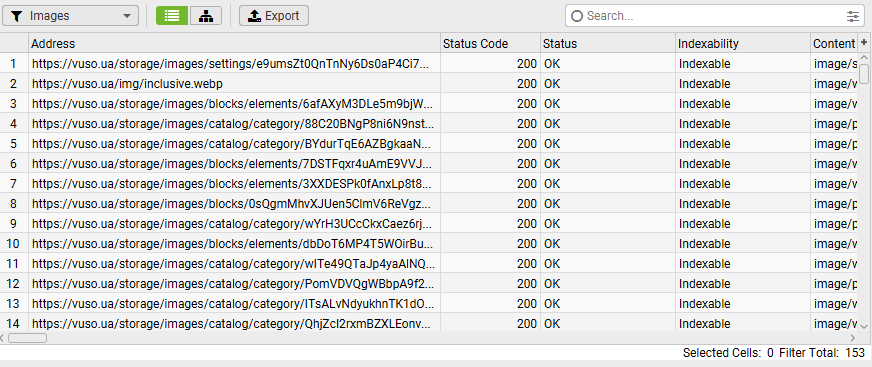Select the inclusive.webp address cell
Screen dimensions: 872x367
coord(234,84)
